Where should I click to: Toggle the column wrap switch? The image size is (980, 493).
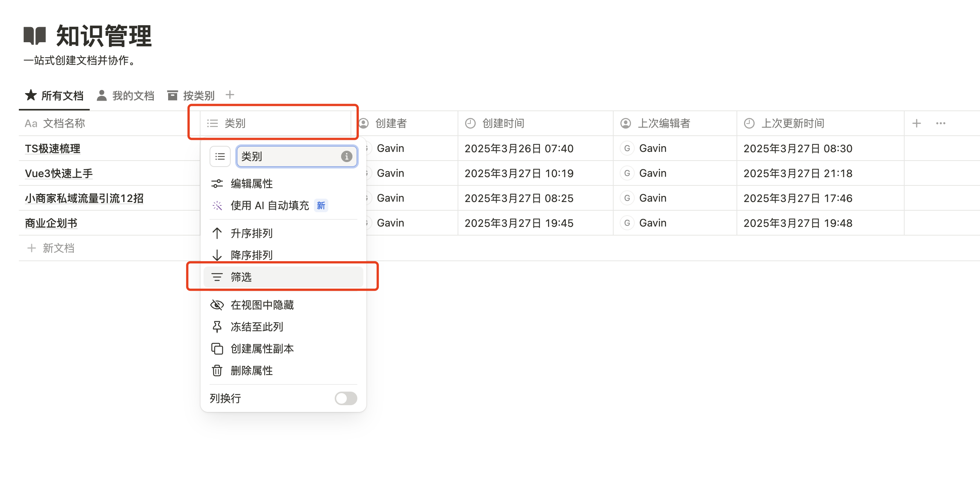coord(345,398)
